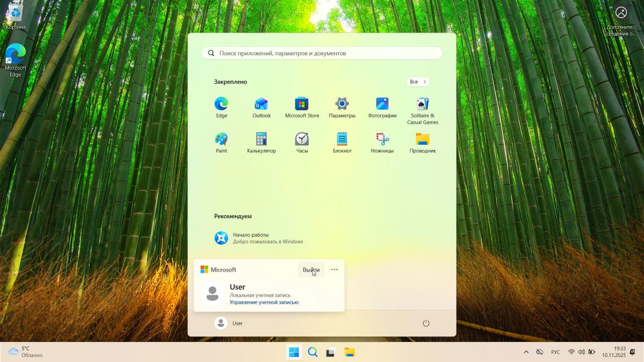
Task: Launch Microsoft Store app
Action: click(302, 108)
